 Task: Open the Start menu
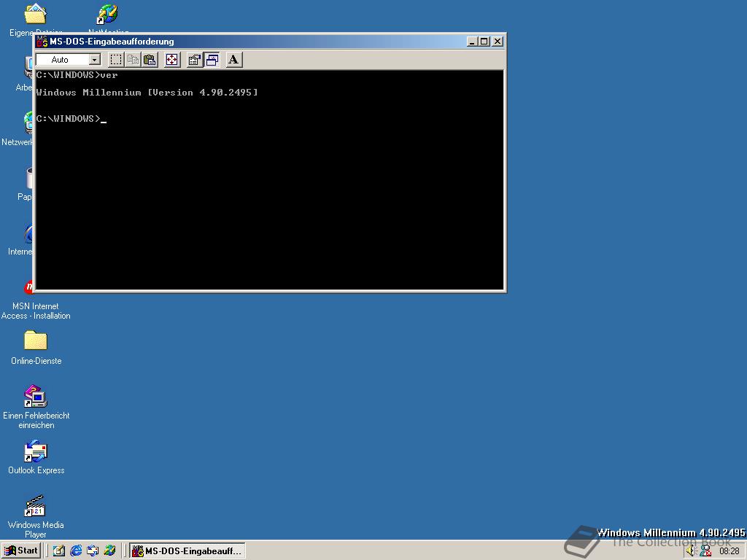pos(20,551)
